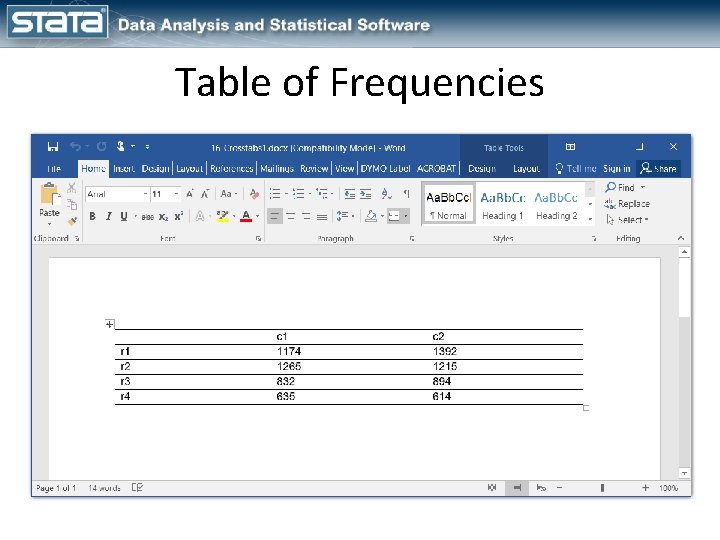
Task: Toggle Italic formatting
Action: click(x=108, y=216)
